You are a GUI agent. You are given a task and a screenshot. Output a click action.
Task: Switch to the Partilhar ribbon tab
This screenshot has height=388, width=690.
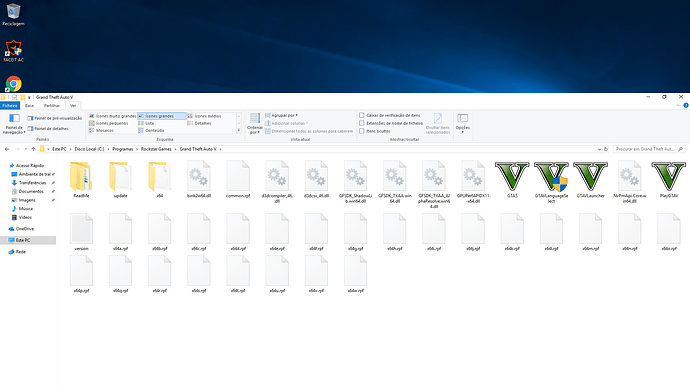[x=51, y=106]
